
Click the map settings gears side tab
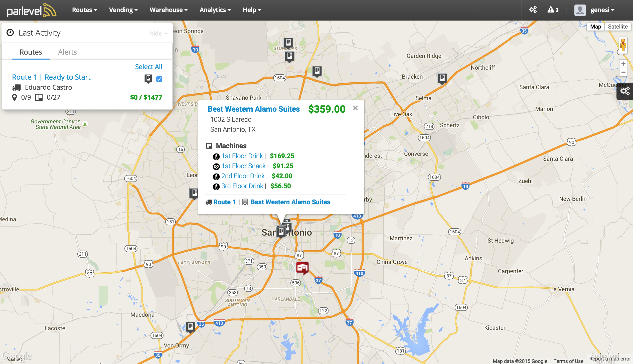click(625, 91)
